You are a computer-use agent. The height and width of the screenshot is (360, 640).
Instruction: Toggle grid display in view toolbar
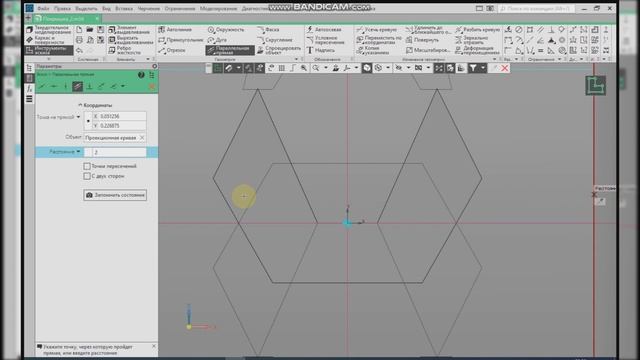(282, 68)
